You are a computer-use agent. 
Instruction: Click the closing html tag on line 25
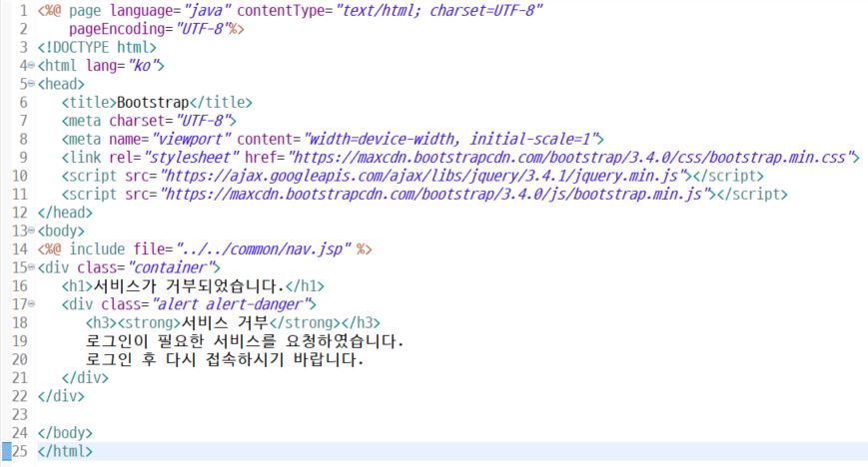(x=65, y=451)
